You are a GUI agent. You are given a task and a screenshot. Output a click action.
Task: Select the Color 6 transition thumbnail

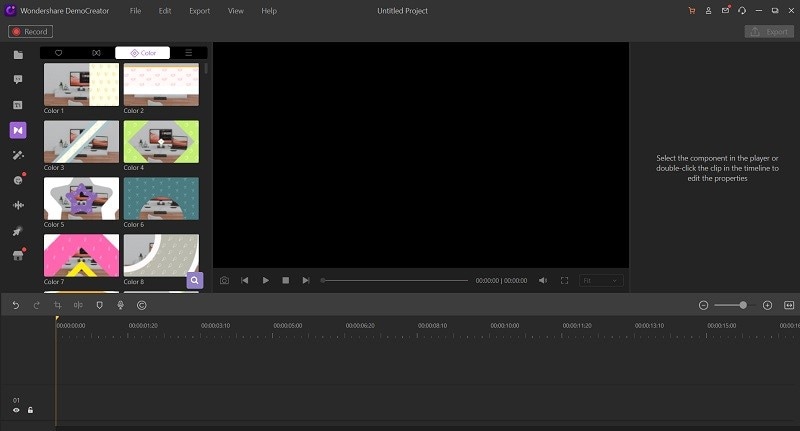[161, 198]
